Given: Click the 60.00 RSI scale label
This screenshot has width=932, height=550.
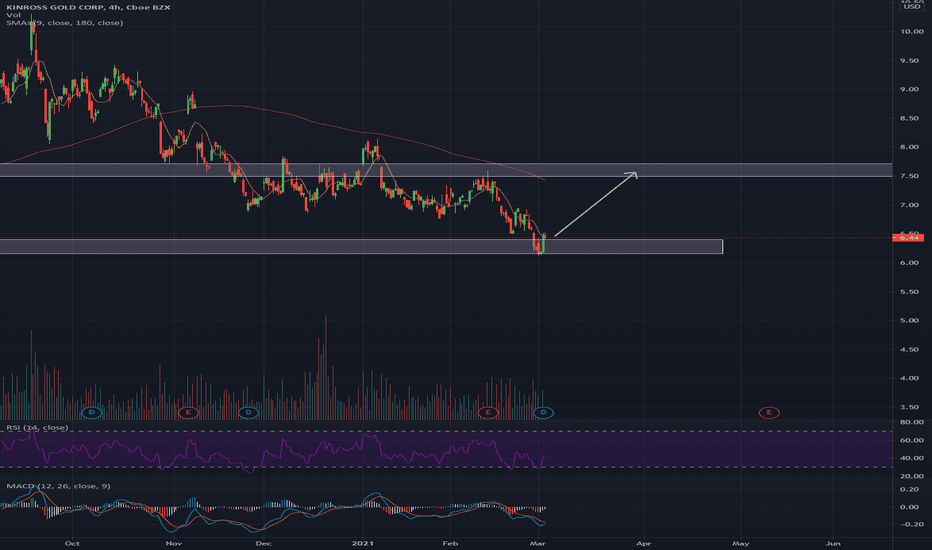Looking at the screenshot, I should pyautogui.click(x=911, y=440).
